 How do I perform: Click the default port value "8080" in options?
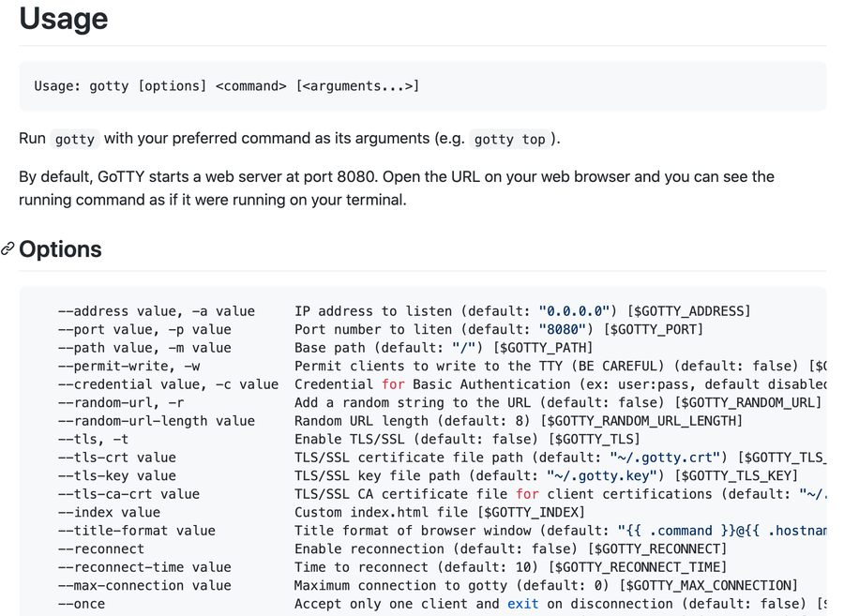(563, 329)
